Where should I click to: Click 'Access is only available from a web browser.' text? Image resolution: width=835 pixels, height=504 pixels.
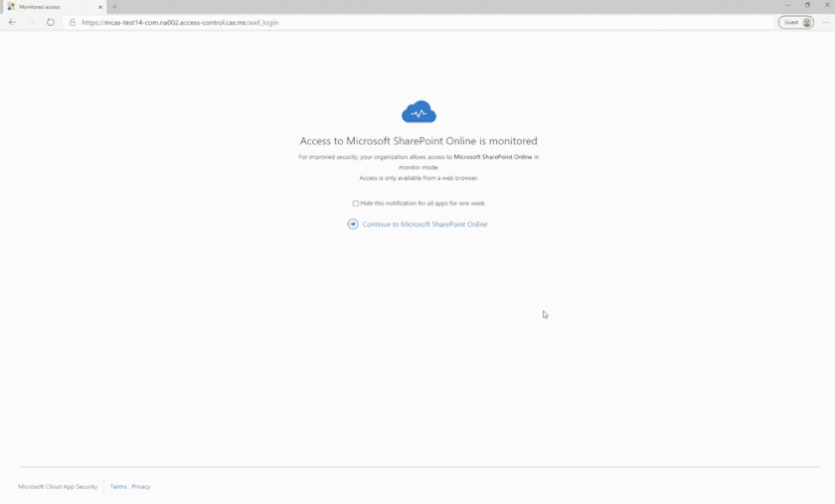tap(418, 178)
